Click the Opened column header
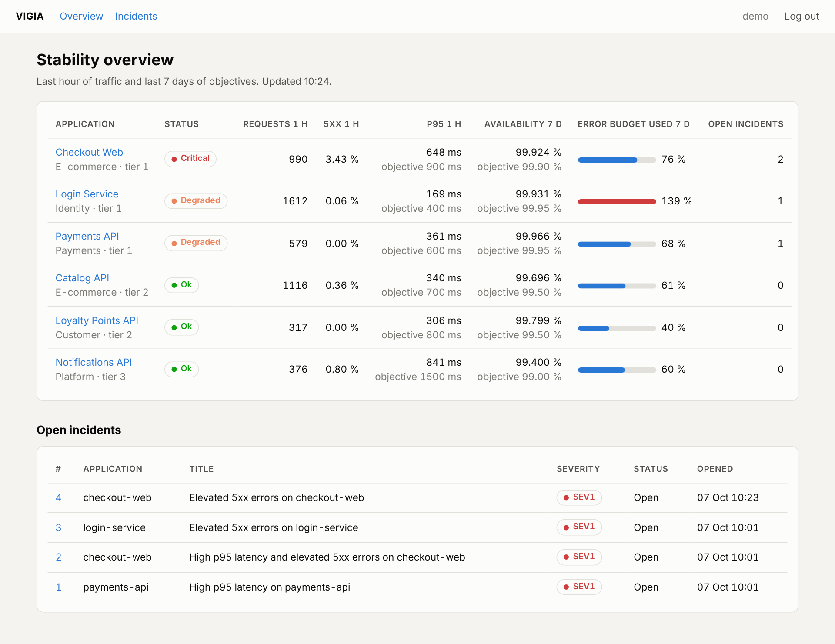The width and height of the screenshot is (835, 644). (715, 469)
